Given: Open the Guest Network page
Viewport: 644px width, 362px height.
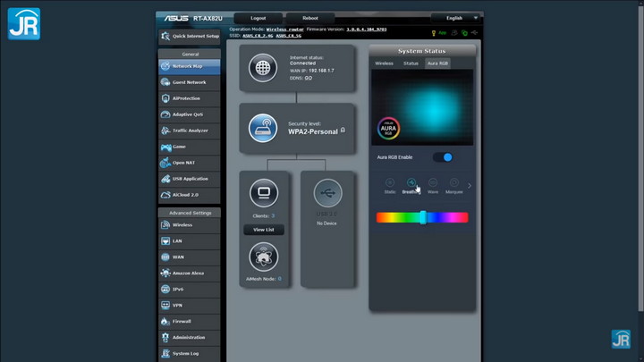Looking at the screenshot, I should [x=190, y=82].
